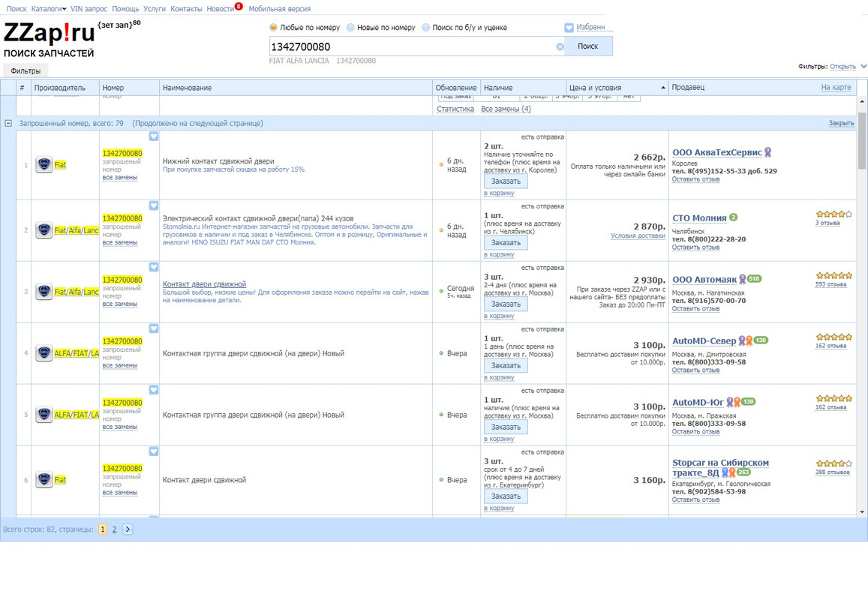This screenshot has height=600, width=868.
Task: Click the favorites heart icon near Избранное
Action: click(569, 27)
